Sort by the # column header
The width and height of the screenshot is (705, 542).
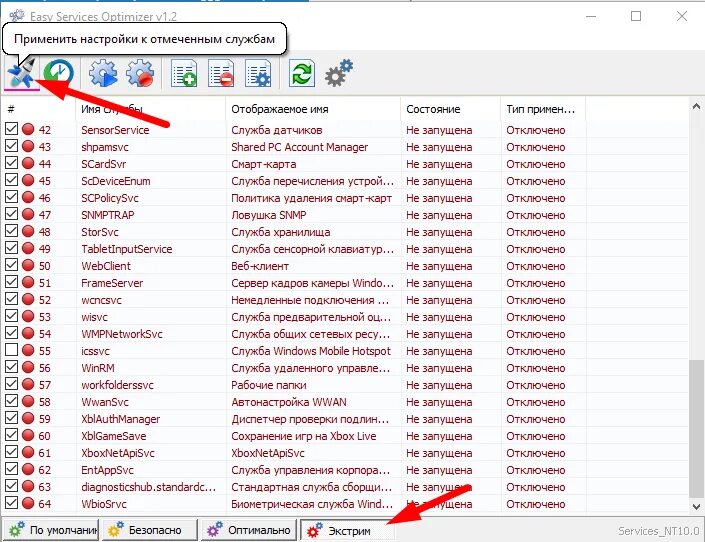(39, 109)
